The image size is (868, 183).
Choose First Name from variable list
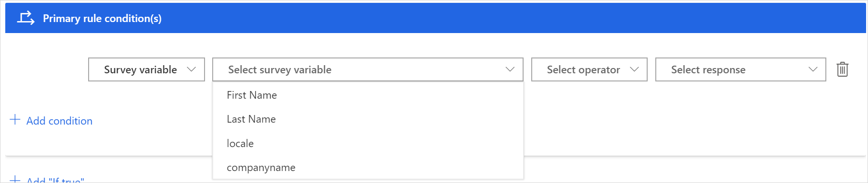click(x=368, y=95)
